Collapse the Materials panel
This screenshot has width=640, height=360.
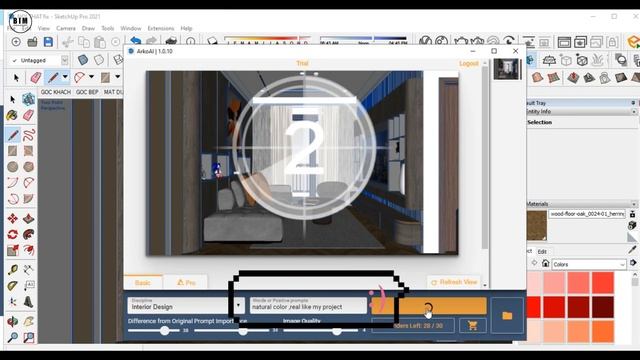tap(634, 204)
